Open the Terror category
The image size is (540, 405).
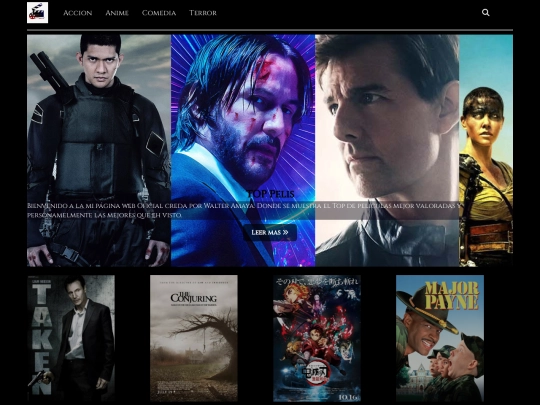tap(203, 13)
